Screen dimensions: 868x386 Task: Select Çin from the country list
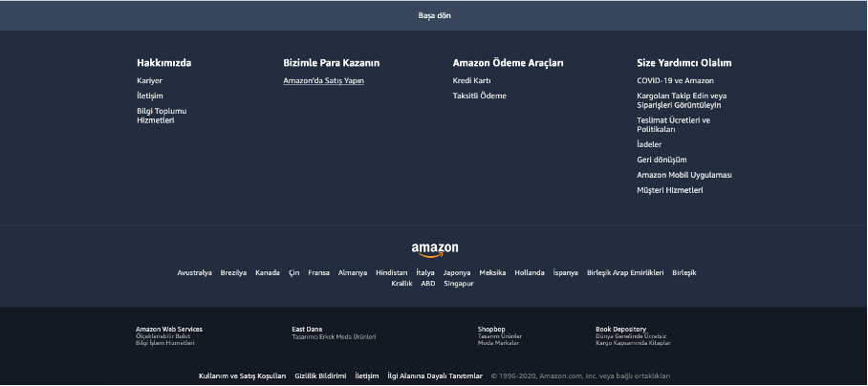click(x=293, y=272)
